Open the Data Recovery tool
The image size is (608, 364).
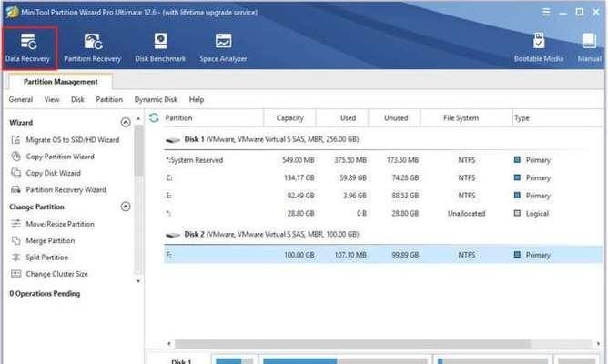pyautogui.click(x=27, y=47)
